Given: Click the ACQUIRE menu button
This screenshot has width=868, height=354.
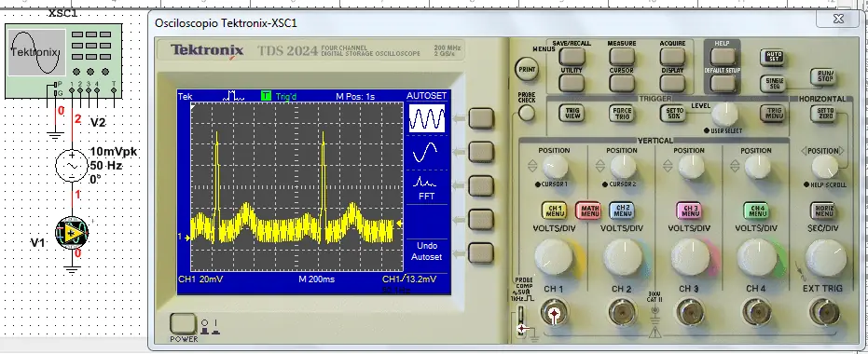Looking at the screenshot, I should (x=672, y=56).
